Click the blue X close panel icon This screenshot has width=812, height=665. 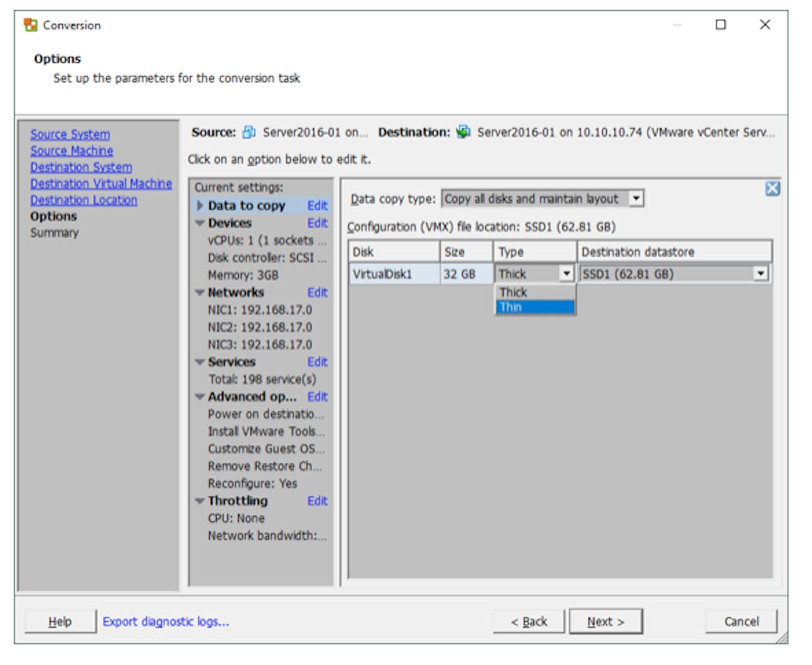click(x=772, y=189)
